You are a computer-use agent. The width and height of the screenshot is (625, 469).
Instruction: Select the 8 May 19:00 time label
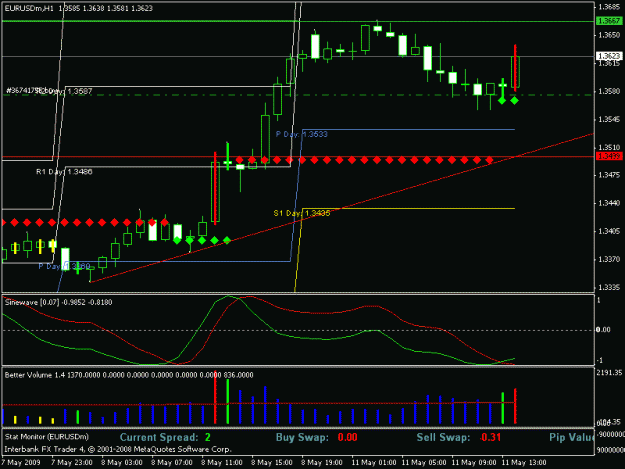tap(322, 463)
